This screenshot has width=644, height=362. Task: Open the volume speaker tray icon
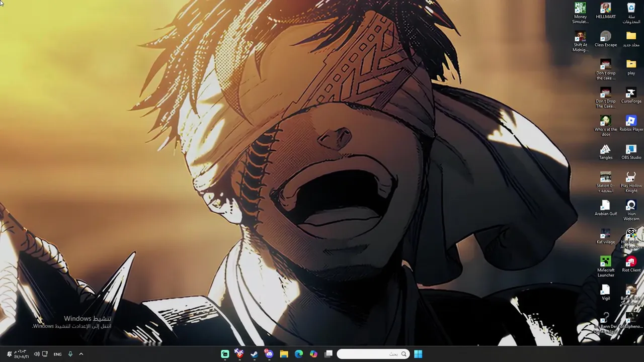[36, 354]
